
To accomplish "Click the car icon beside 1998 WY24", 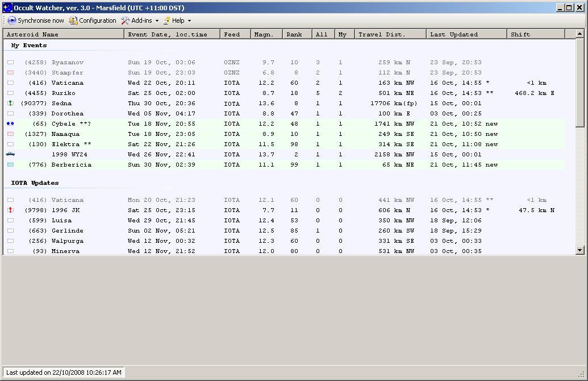I will click(10, 154).
